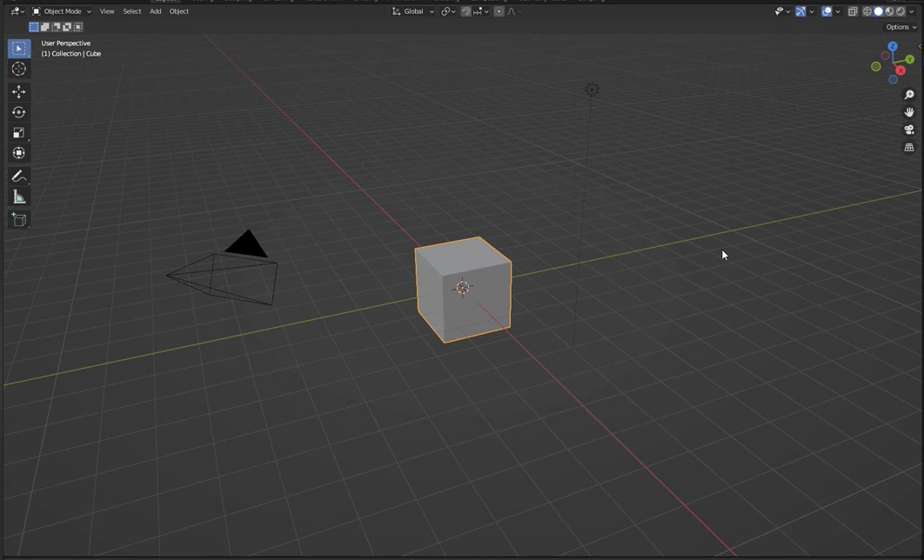Open object visibility and selectability popover
The height and width of the screenshot is (560, 924).
782,11
